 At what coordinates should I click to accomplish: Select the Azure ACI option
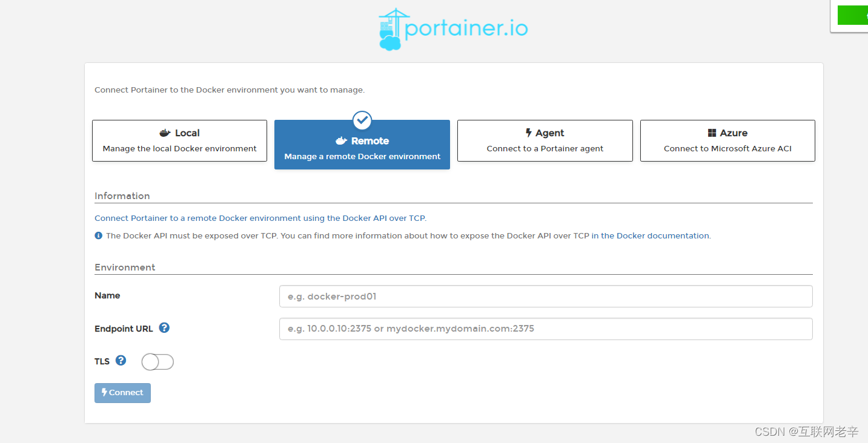[727, 140]
